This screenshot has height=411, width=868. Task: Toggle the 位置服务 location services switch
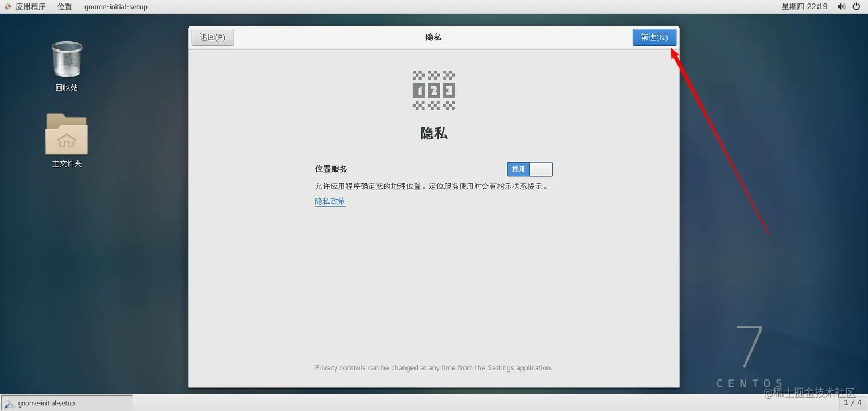click(530, 169)
